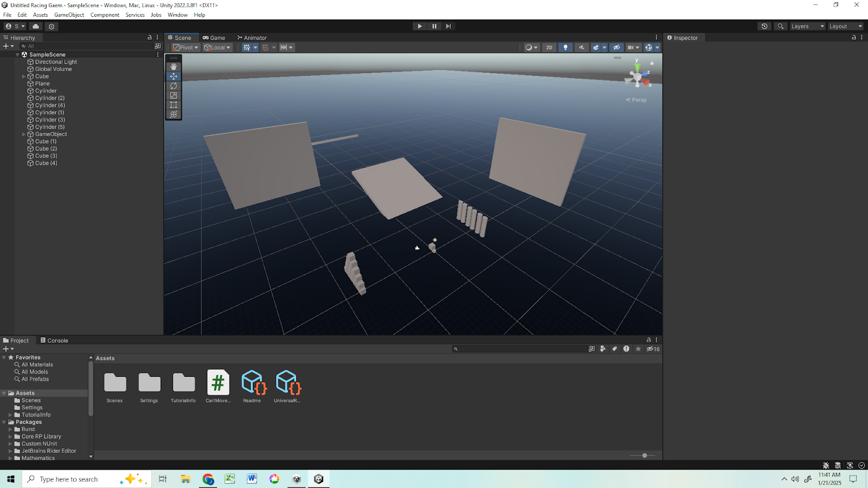Select the Hand view tool
The width and height of the screenshot is (868, 488).
(x=174, y=67)
